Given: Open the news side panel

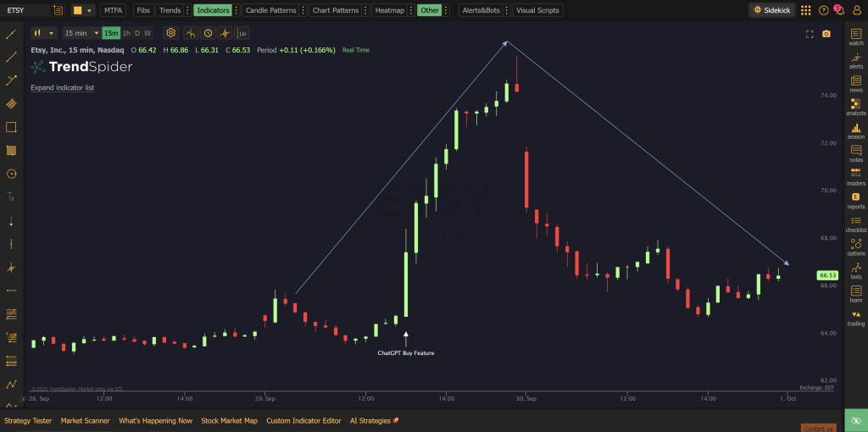Looking at the screenshot, I should tap(856, 84).
